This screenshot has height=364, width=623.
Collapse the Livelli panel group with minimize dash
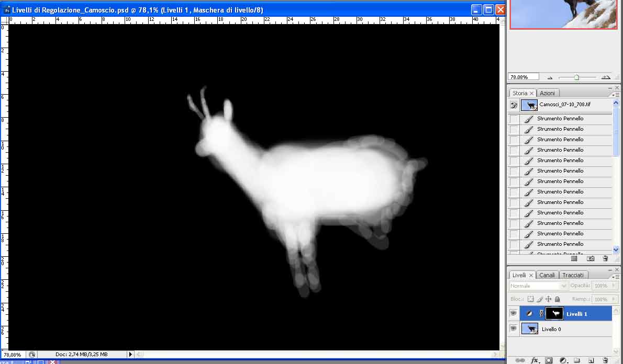pyautogui.click(x=610, y=269)
